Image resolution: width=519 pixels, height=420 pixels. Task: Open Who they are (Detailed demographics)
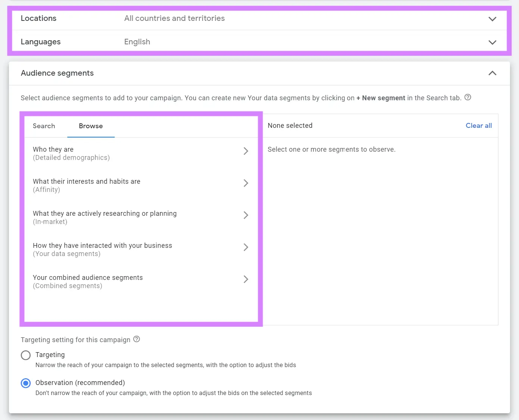[141, 153]
